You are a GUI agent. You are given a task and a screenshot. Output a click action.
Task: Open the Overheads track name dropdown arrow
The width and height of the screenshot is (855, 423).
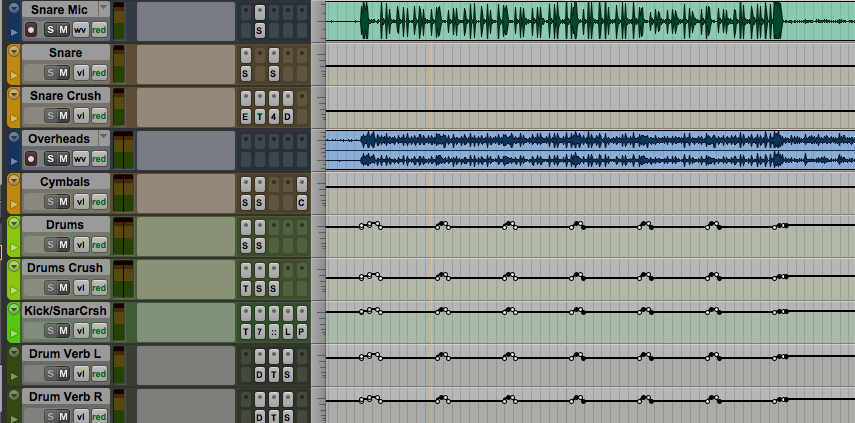(x=102, y=138)
